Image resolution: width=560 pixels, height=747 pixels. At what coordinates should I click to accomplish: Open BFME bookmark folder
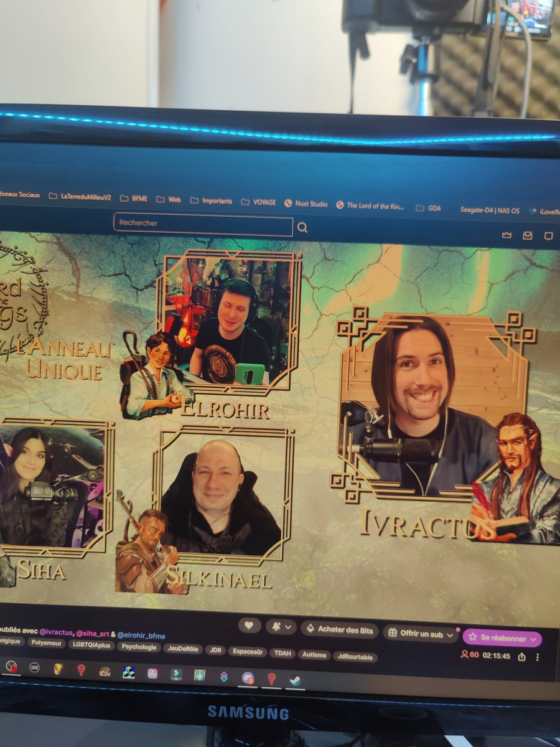134,199
